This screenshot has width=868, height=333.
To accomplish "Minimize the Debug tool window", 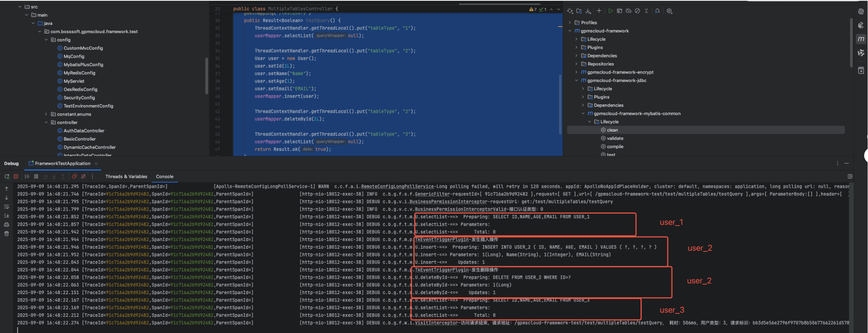I will pyautogui.click(x=846, y=163).
